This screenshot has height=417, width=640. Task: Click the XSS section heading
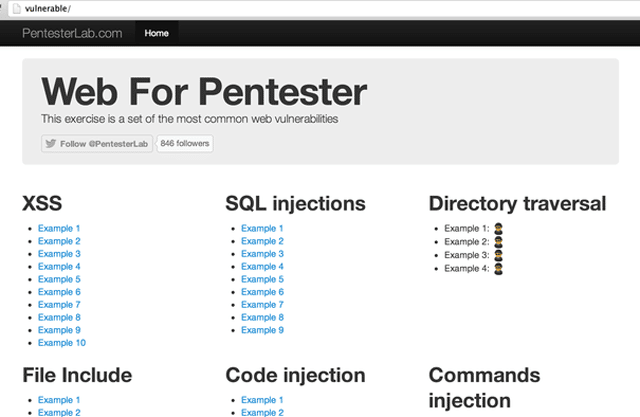[42, 203]
